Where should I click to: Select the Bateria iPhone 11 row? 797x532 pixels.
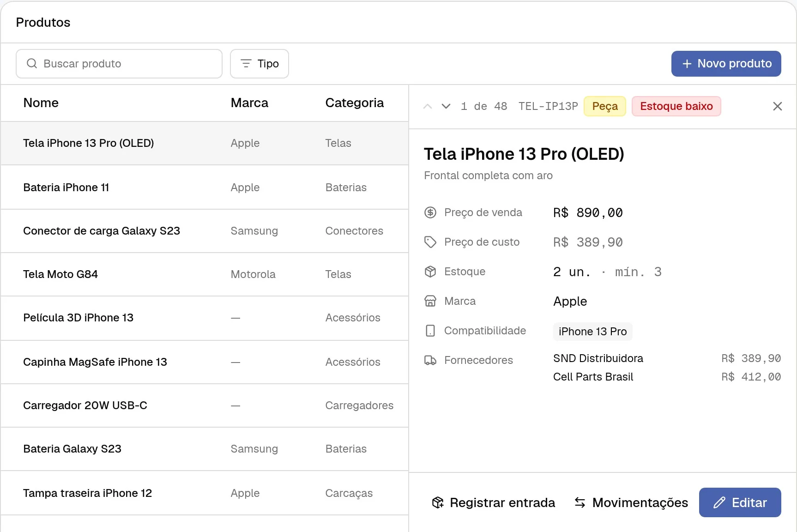[205, 187]
